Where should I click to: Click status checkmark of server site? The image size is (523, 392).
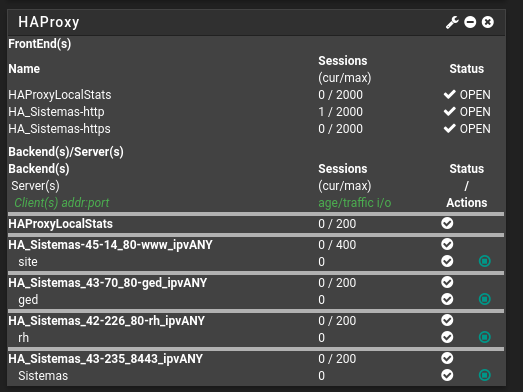(447, 261)
